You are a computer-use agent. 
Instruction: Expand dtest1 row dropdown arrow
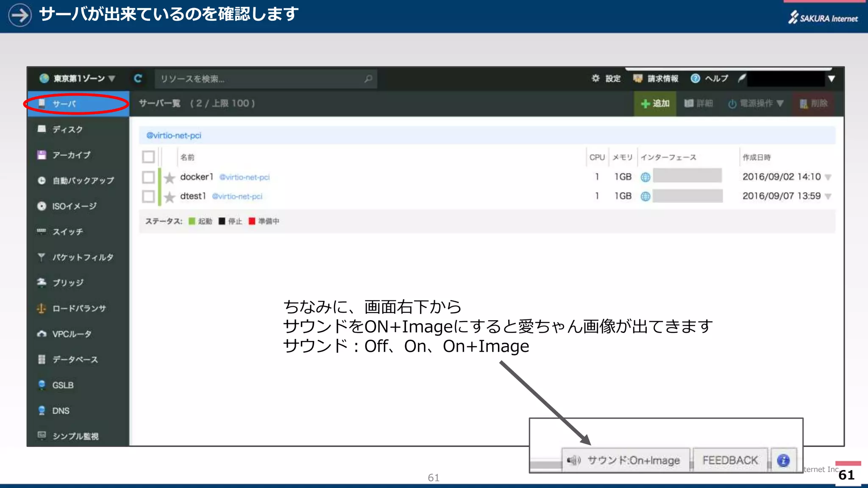tap(828, 197)
